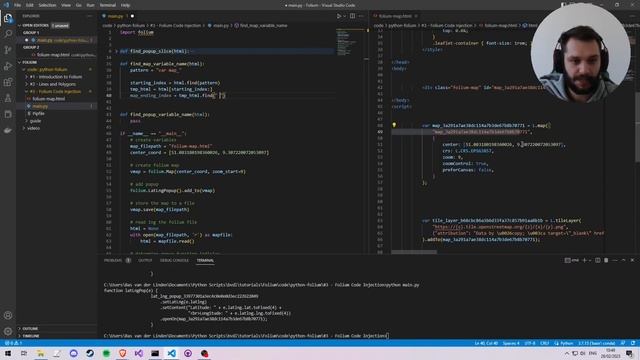Expand the #1 - Introduction to Folium folder
This screenshot has width=640, height=360.
pos(56,77)
